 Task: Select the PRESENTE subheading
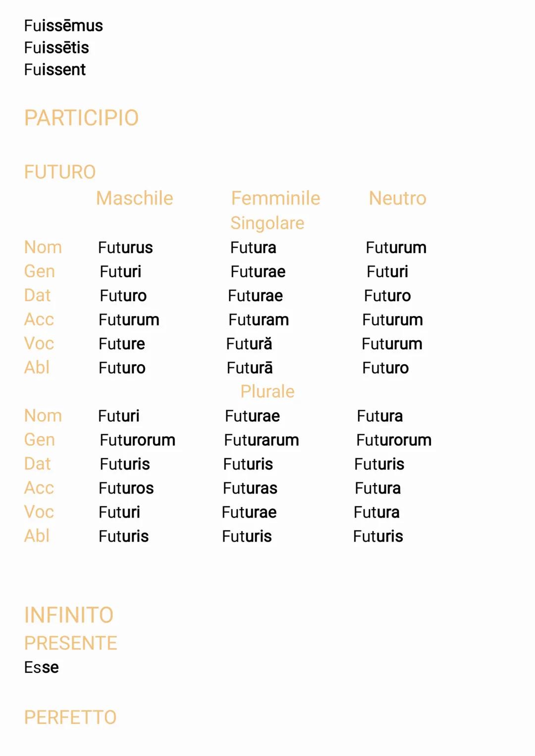click(x=71, y=643)
